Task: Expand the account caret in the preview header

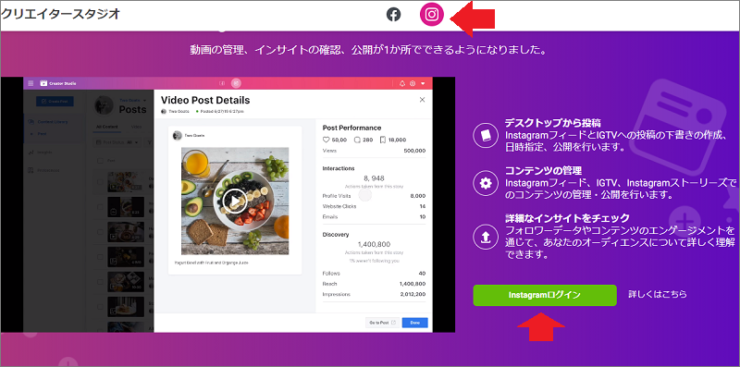Action: (x=423, y=83)
